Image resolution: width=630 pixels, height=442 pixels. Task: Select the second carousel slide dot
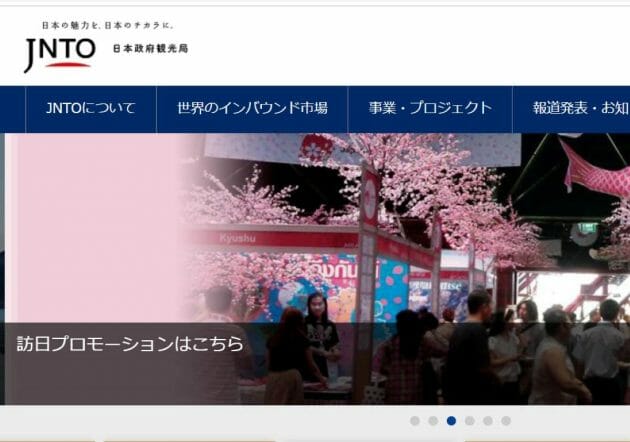(433, 421)
